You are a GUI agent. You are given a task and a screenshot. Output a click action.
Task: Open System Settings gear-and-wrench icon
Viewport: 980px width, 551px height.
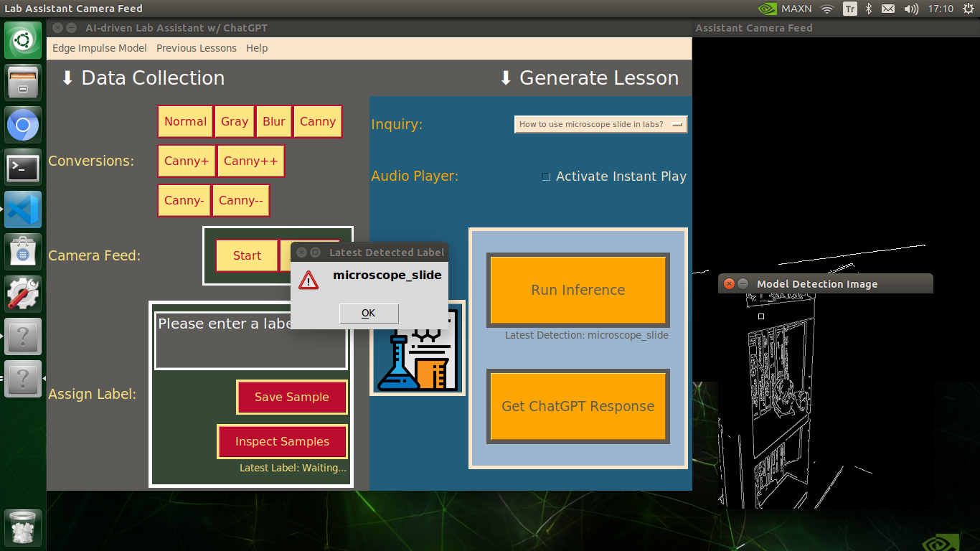point(23,294)
